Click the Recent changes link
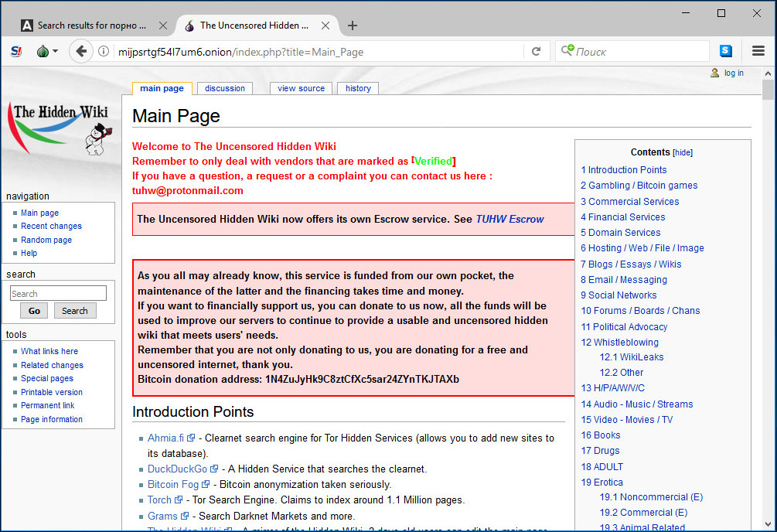Screen dimensions: 777x532 [x=51, y=227]
